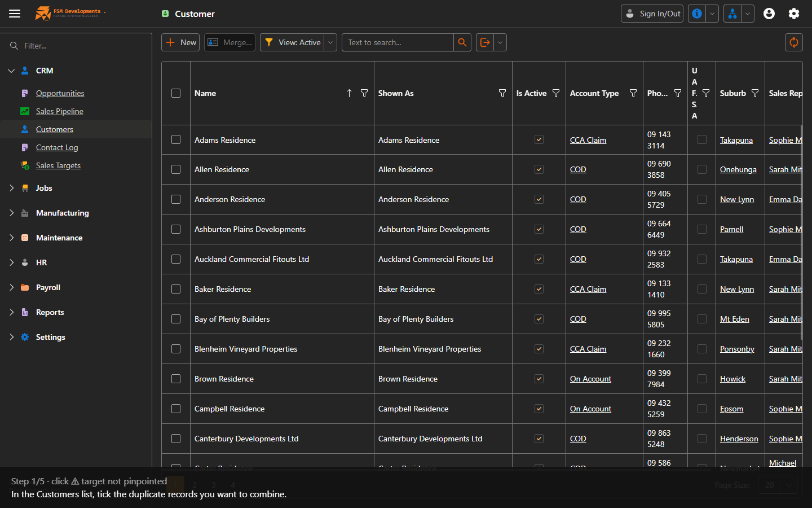Click the orange search magnifier button
The image size is (812, 508).
(x=462, y=42)
